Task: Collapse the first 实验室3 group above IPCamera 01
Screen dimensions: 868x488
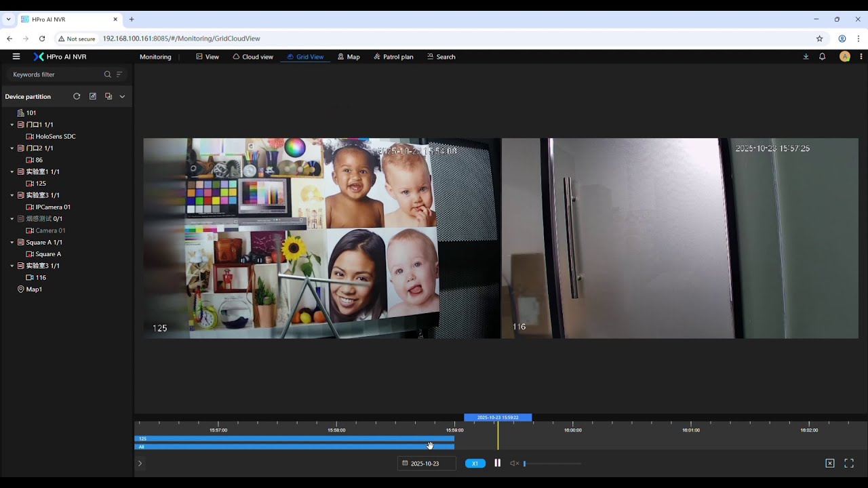Action: click(x=12, y=195)
